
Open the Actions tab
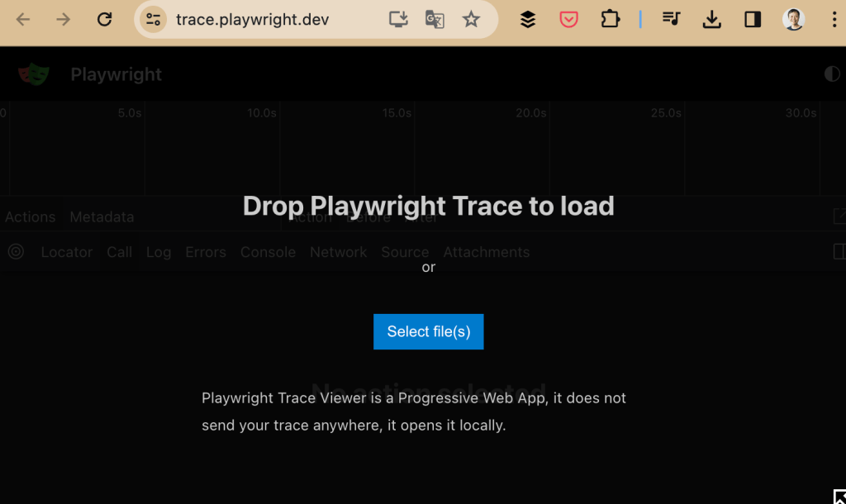pyautogui.click(x=31, y=217)
